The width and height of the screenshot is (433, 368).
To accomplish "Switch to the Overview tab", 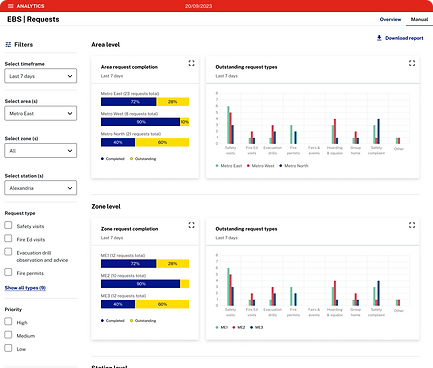I will coord(390,19).
